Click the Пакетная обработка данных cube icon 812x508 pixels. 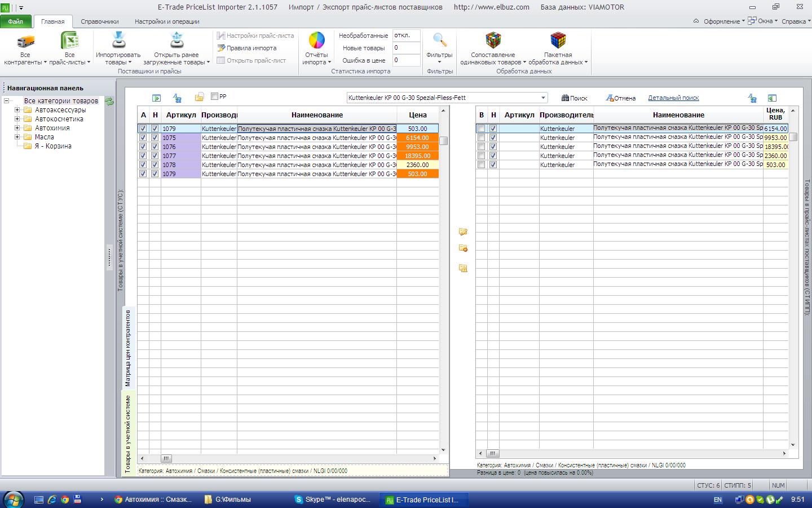558,41
